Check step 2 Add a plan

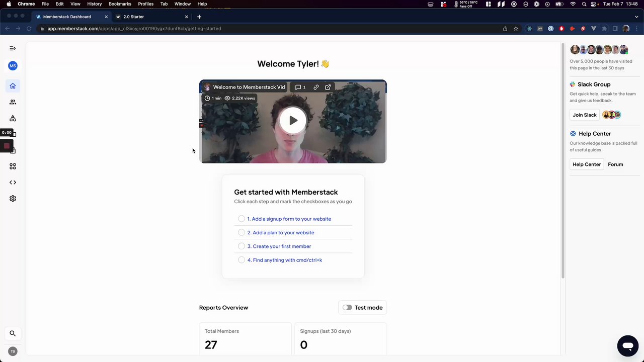tap(242, 232)
